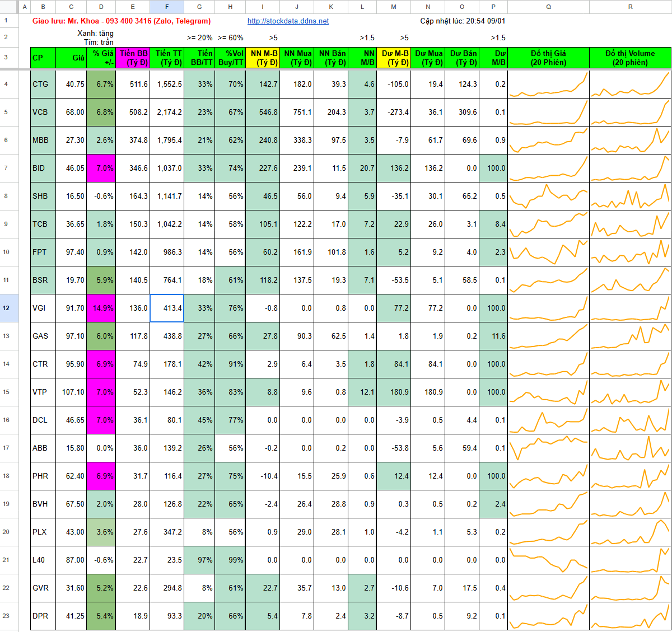Click FPT NN Bán value 101.8
Image resolution: width=672 pixels, height=632 pixels.
pyautogui.click(x=331, y=252)
